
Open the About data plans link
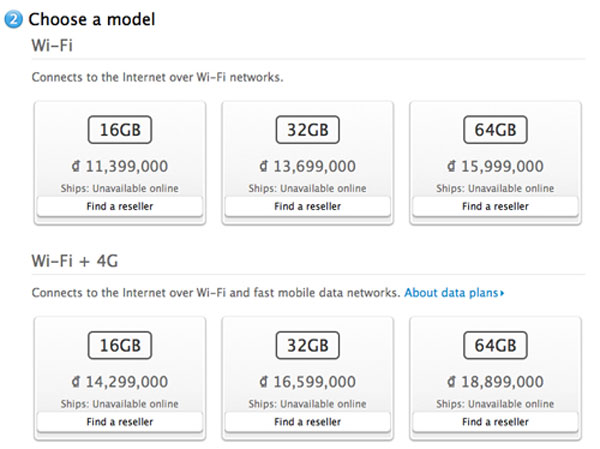pos(454,293)
